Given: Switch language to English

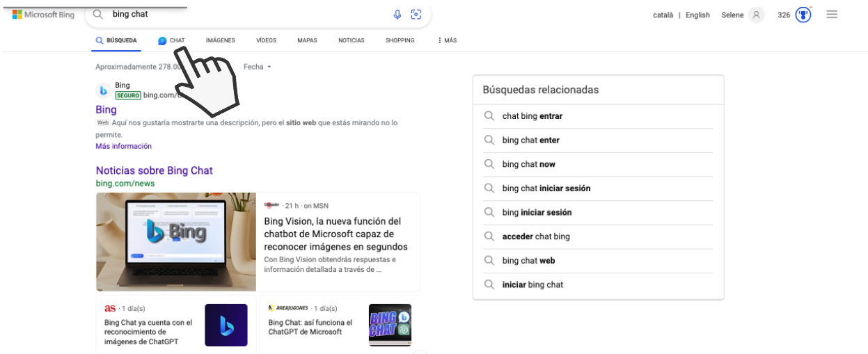Looking at the screenshot, I should point(697,15).
